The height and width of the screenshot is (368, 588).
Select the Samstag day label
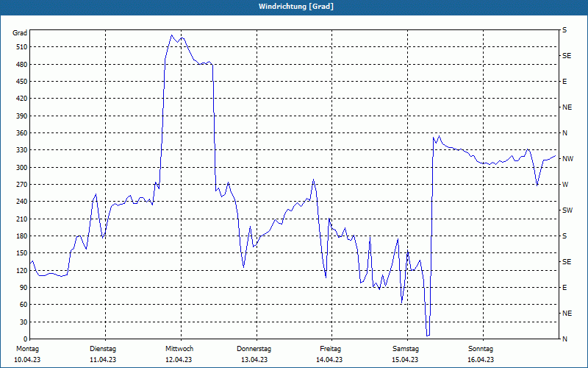point(406,349)
